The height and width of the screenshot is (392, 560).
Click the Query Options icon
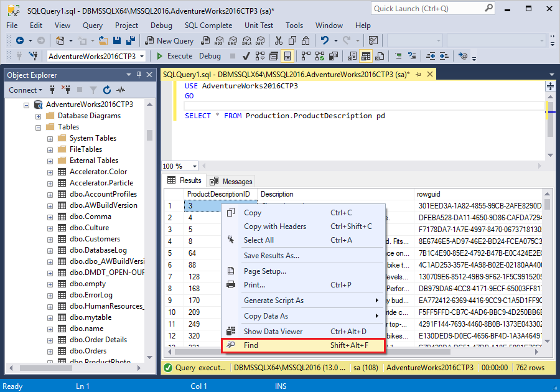274,56
